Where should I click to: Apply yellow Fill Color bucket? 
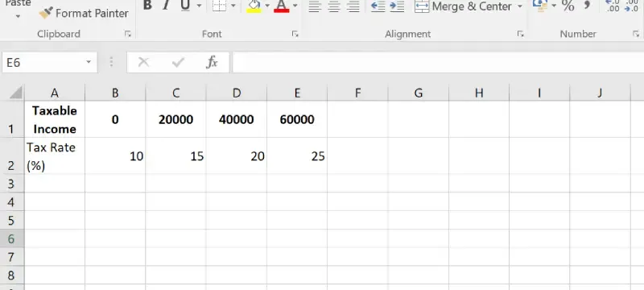click(x=254, y=6)
